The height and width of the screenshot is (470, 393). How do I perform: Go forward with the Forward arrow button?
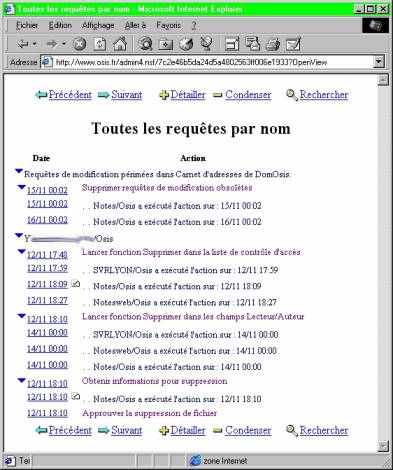(52, 44)
